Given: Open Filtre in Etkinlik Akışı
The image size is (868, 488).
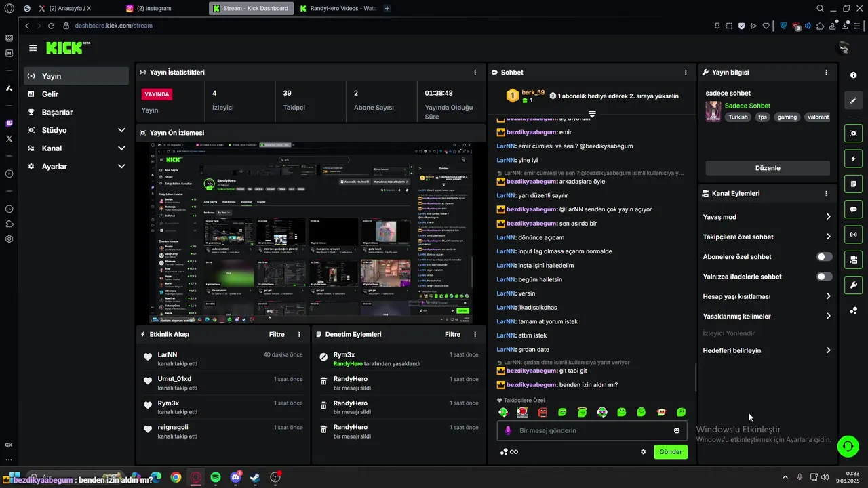Looking at the screenshot, I should 277,334.
